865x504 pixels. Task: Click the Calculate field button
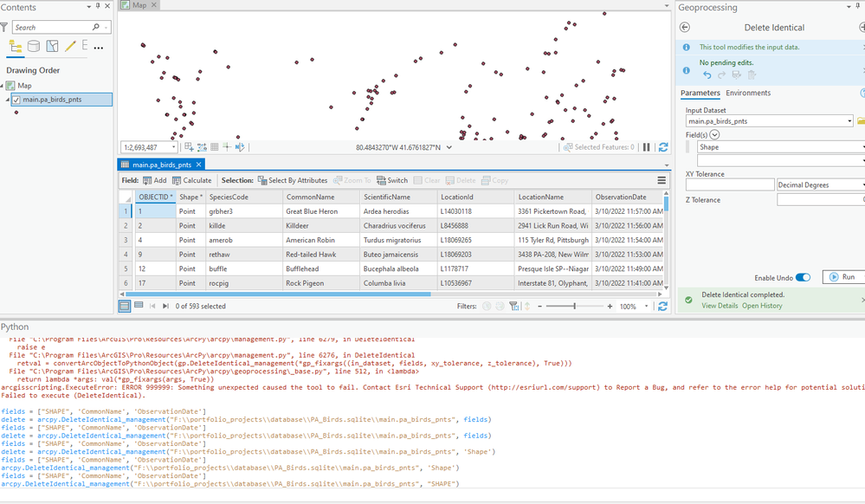point(191,180)
